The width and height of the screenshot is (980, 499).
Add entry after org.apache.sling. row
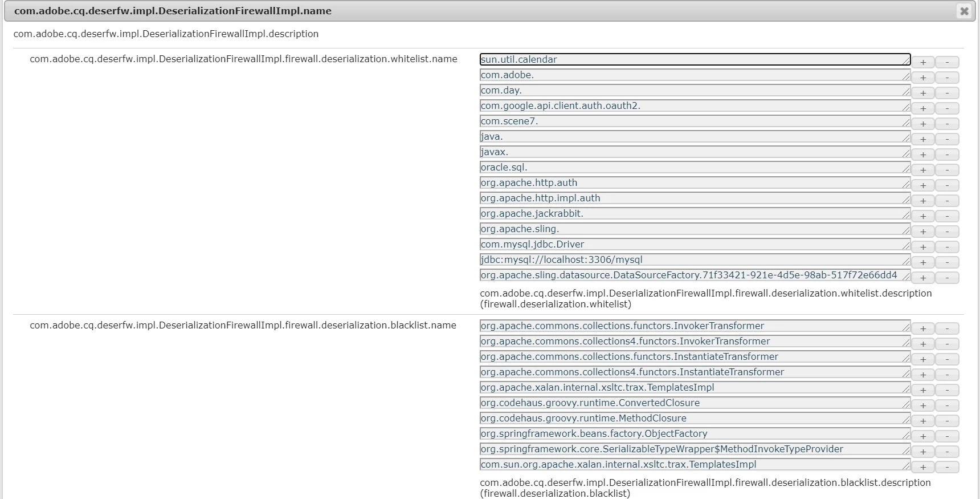tap(923, 232)
